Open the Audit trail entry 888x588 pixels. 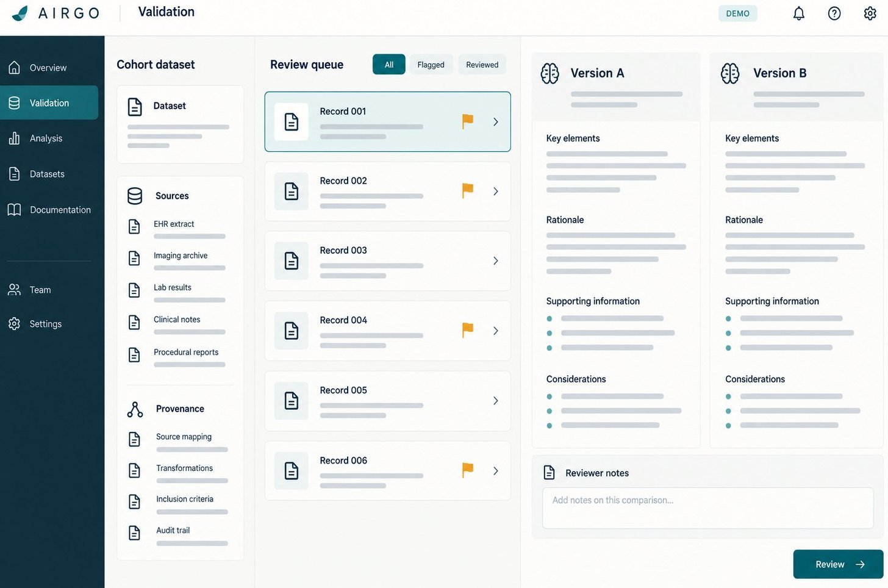point(179,534)
